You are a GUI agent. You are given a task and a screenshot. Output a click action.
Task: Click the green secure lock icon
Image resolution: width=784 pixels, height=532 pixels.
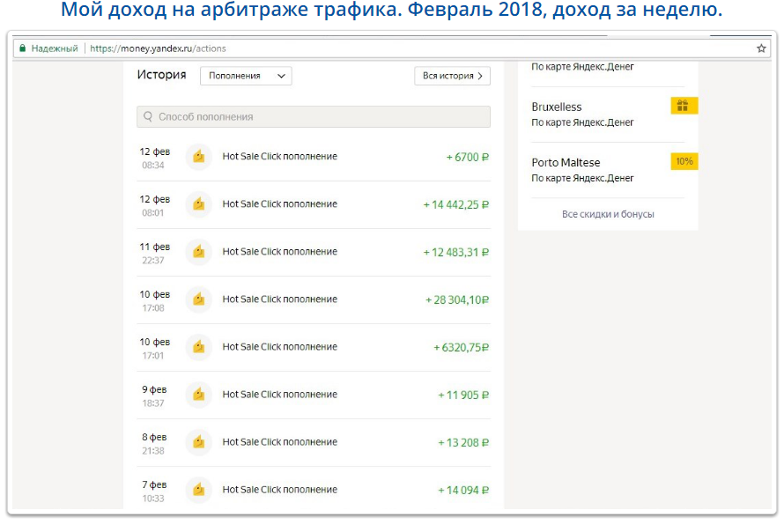click(22, 48)
